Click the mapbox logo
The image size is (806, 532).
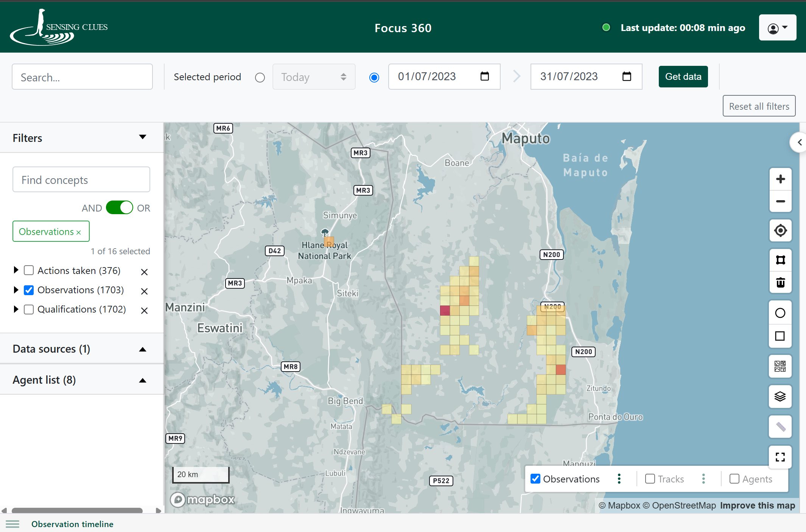(202, 499)
